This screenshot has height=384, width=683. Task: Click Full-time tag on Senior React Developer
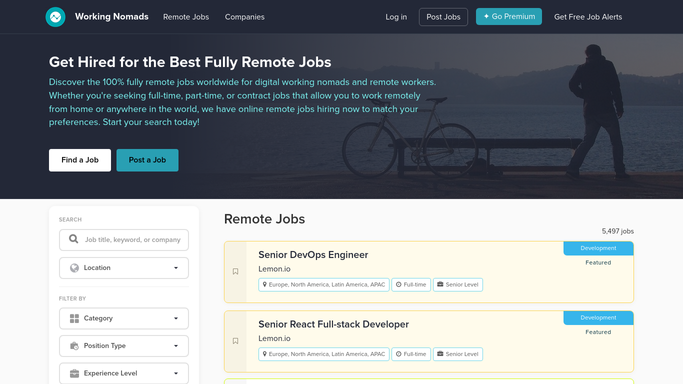click(x=411, y=354)
